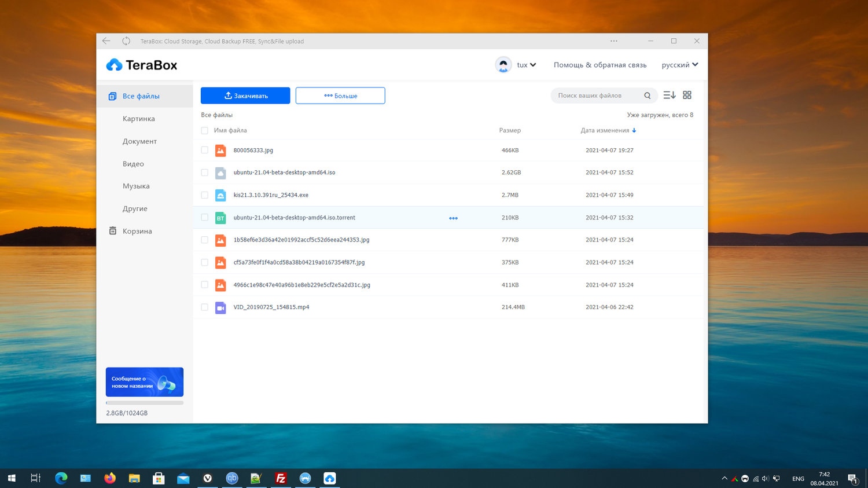Click the files icon beside Все файлы
This screenshot has height=488, width=868.
[x=112, y=96]
